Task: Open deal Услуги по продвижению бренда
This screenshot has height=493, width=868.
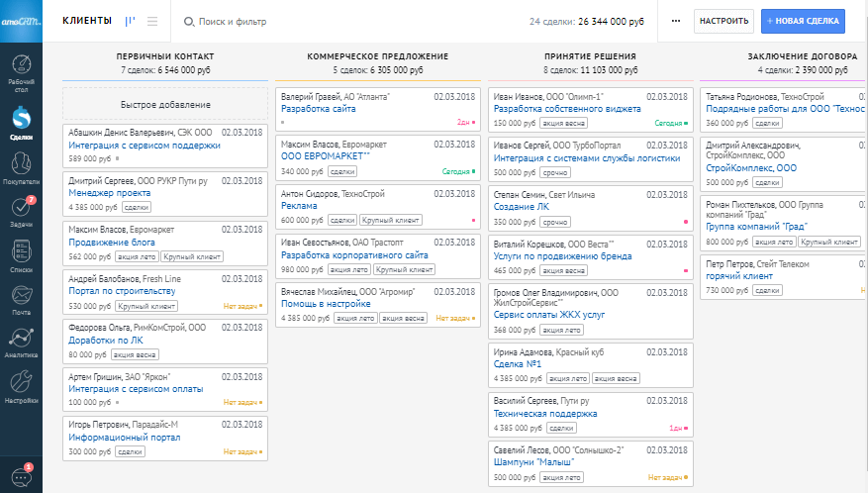Action: tap(562, 256)
